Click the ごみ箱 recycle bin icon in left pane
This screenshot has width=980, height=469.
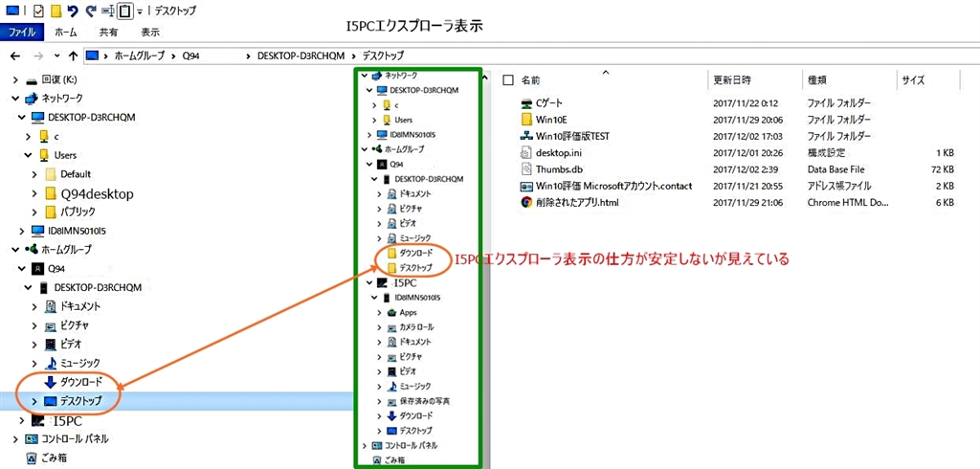coord(32,458)
